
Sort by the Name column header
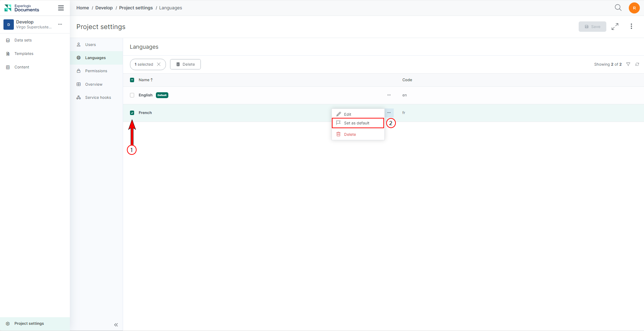(x=144, y=80)
